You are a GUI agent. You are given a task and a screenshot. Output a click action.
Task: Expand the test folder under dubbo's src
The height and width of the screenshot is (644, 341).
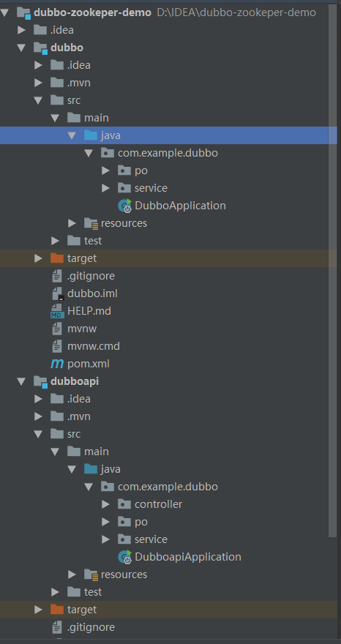(55, 241)
